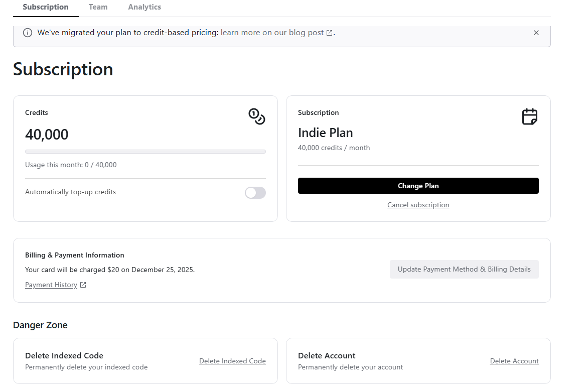Click the monthly credits usage progress bar
The width and height of the screenshot is (588, 389).
(145, 152)
